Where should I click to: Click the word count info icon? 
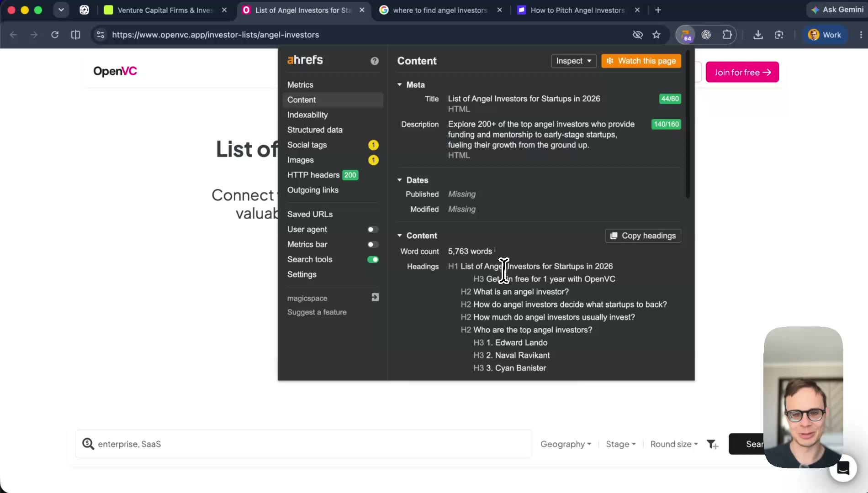pos(495,249)
